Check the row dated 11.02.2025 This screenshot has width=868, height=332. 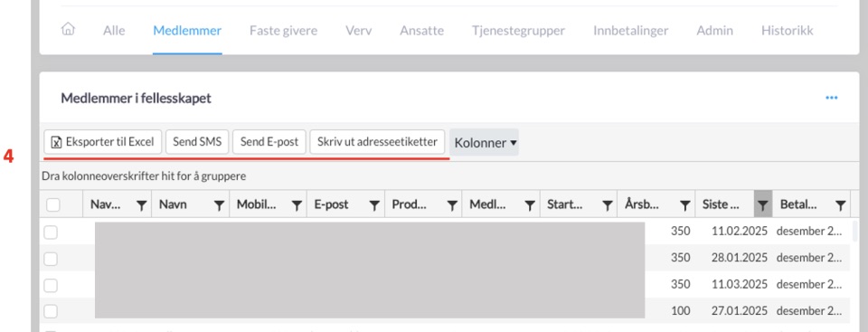(51, 232)
